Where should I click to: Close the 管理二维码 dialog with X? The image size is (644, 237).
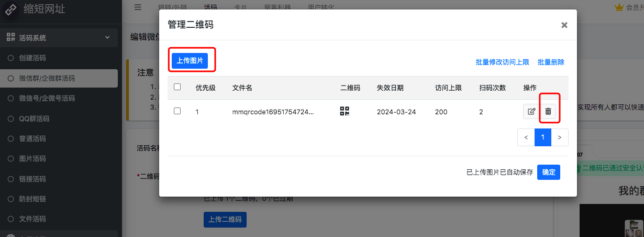tap(564, 25)
